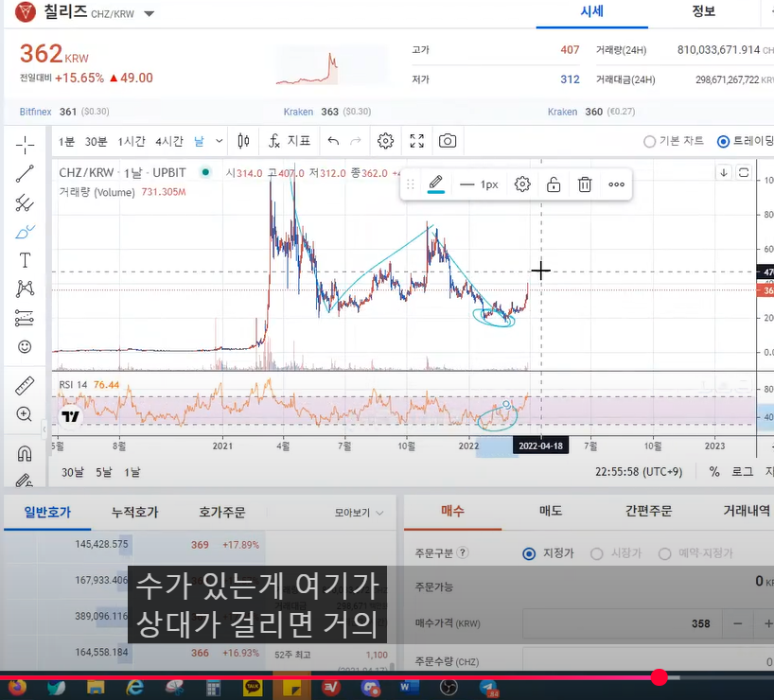Image resolution: width=774 pixels, height=700 pixels.
Task: Expand the time interval dropdown arrow
Action: click(x=220, y=141)
